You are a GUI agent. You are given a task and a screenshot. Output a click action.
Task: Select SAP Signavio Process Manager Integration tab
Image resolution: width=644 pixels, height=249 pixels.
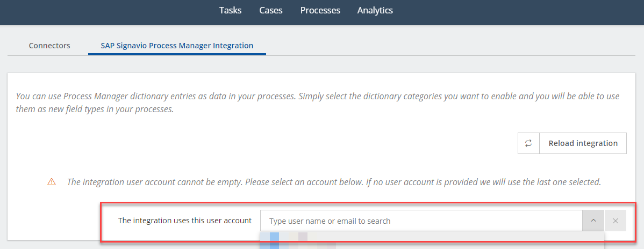pos(177,46)
